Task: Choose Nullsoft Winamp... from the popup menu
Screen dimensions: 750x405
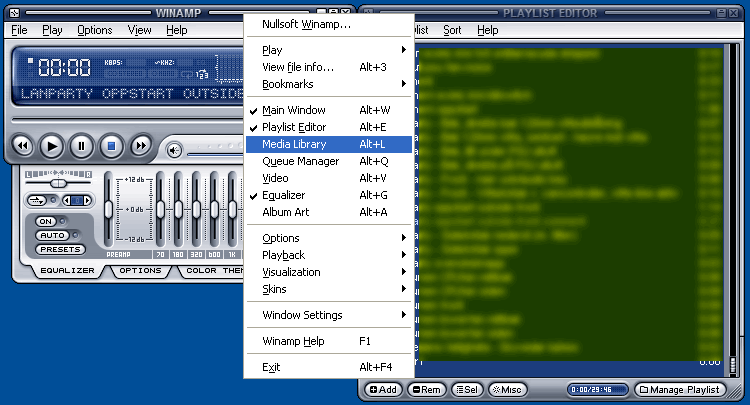Action: click(329, 24)
